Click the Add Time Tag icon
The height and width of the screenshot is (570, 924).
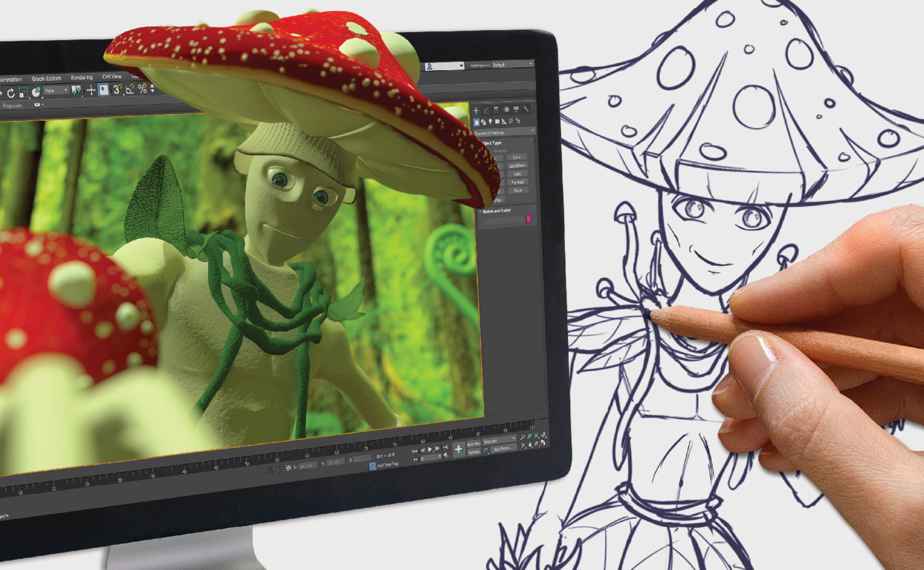click(x=372, y=466)
